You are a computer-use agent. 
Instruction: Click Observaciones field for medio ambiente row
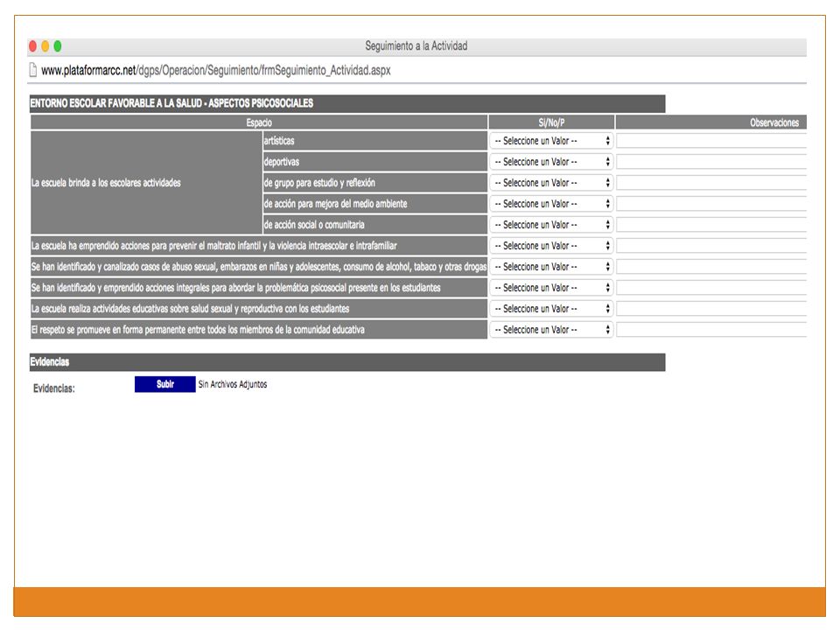coord(711,204)
